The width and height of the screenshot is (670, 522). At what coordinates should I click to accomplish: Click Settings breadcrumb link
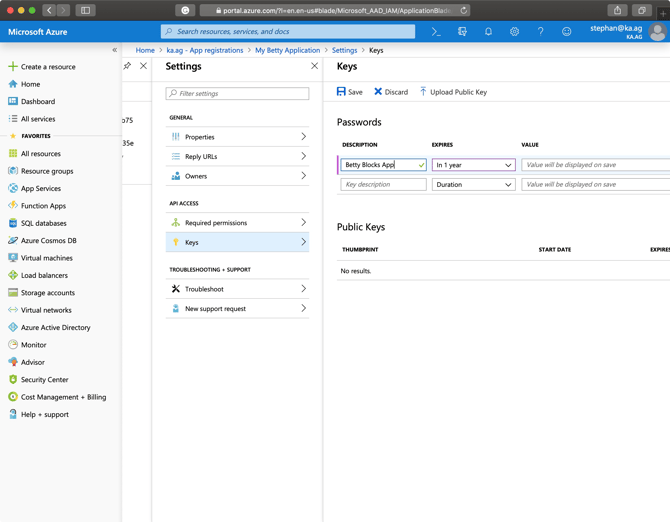(344, 50)
